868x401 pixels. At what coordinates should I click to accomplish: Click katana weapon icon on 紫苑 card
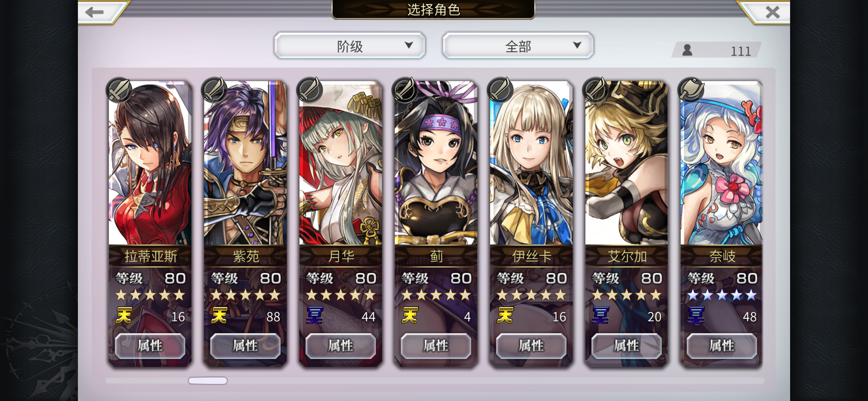(x=214, y=90)
